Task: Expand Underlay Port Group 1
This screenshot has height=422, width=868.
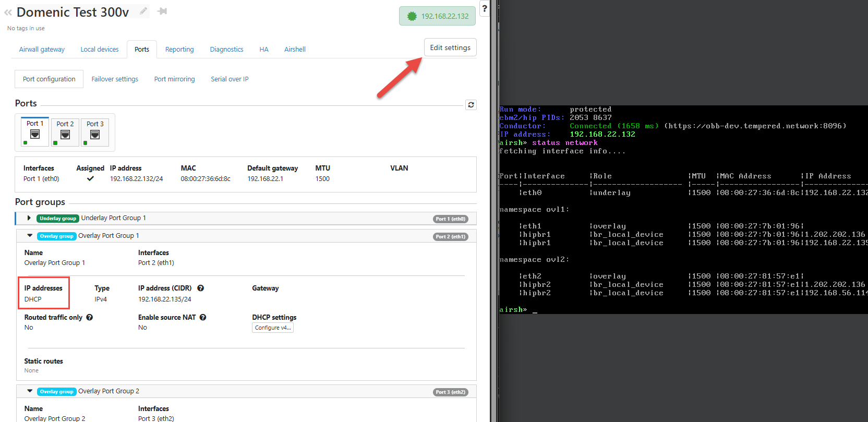Action: (x=29, y=218)
